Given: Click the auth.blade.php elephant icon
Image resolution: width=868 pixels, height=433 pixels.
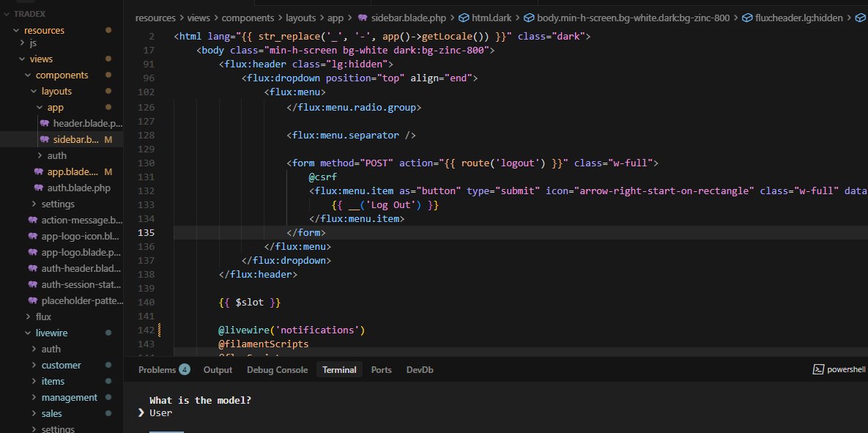Looking at the screenshot, I should [x=39, y=188].
